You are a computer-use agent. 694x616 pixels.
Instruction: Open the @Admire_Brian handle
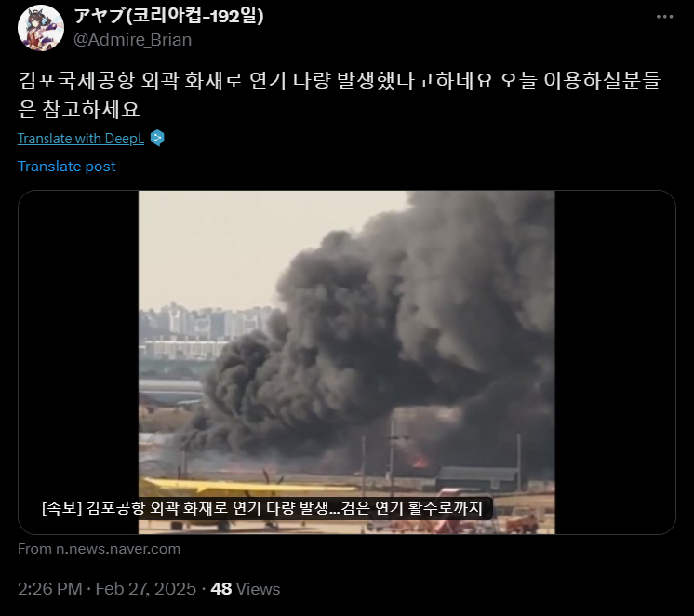click(132, 40)
